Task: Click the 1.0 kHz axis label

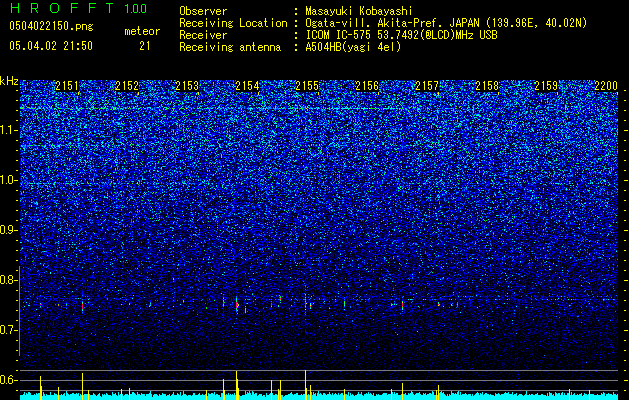Action: click(x=9, y=180)
